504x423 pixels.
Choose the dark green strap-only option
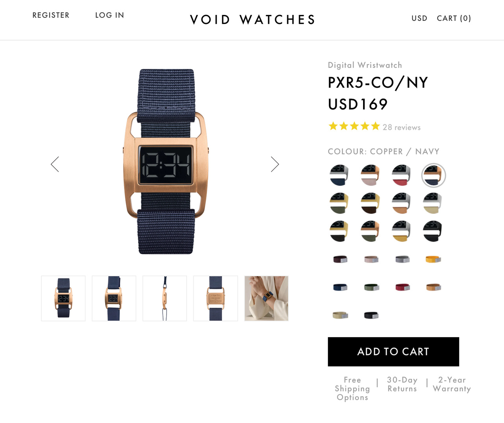371,287
